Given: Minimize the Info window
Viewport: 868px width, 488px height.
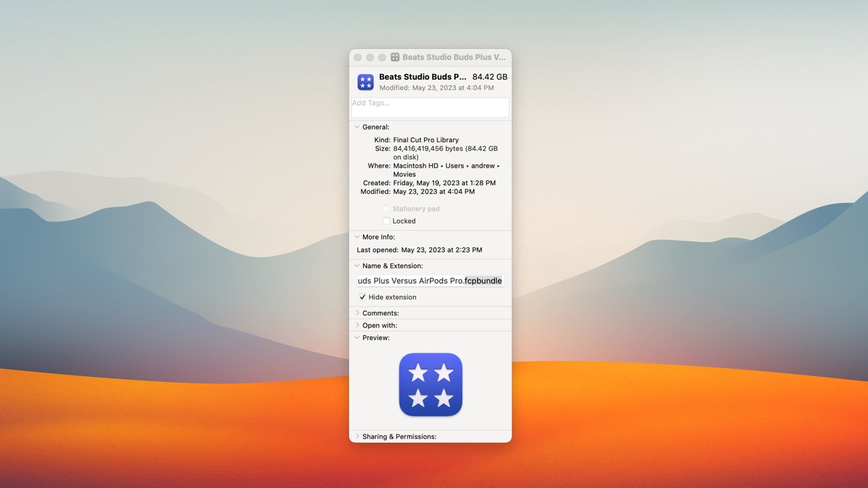Looking at the screenshot, I should 370,58.
